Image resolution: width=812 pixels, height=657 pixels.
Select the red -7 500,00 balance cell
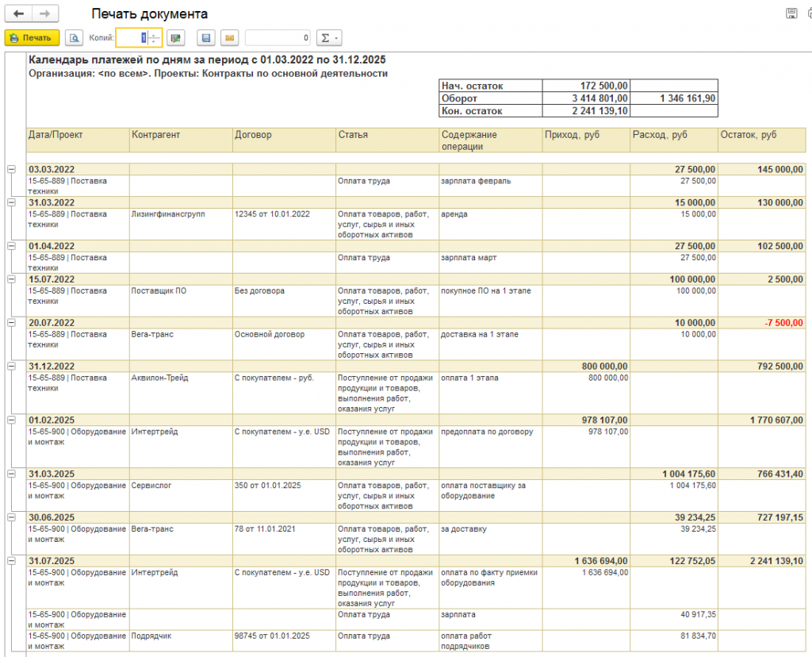click(x=761, y=323)
